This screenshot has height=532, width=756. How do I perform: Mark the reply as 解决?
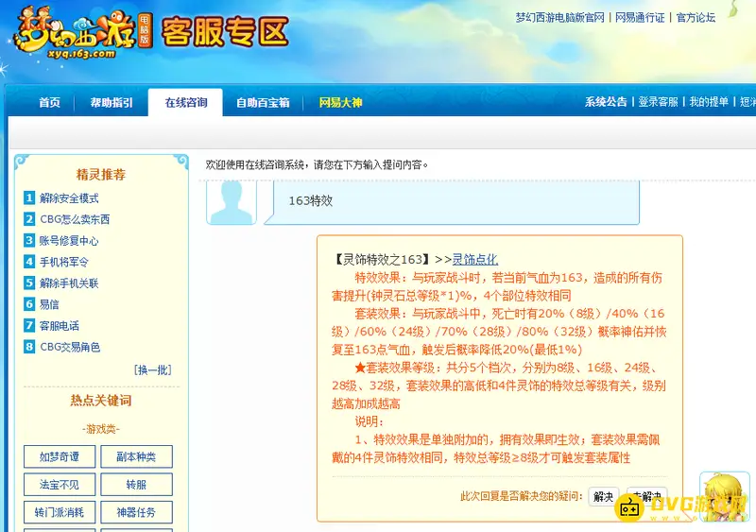(604, 496)
